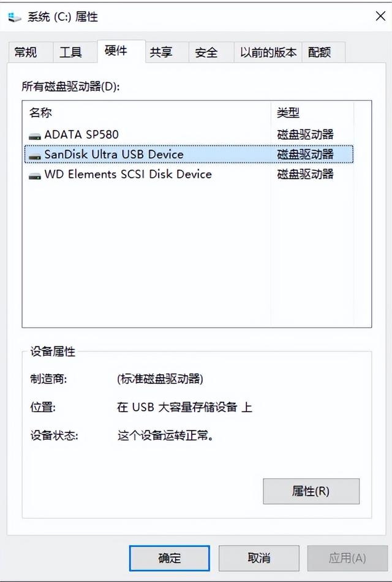
Task: Click the 属性(R) button
Action: 311,491
